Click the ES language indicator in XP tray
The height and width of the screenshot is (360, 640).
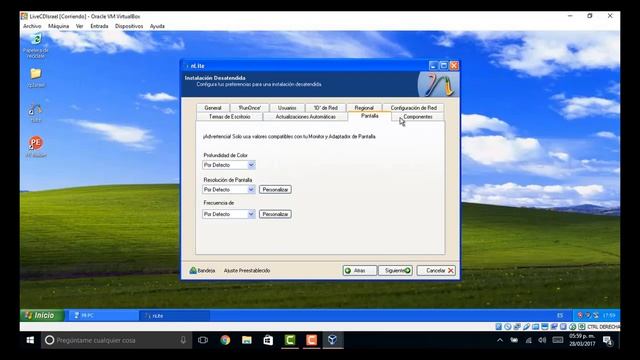(x=560, y=316)
